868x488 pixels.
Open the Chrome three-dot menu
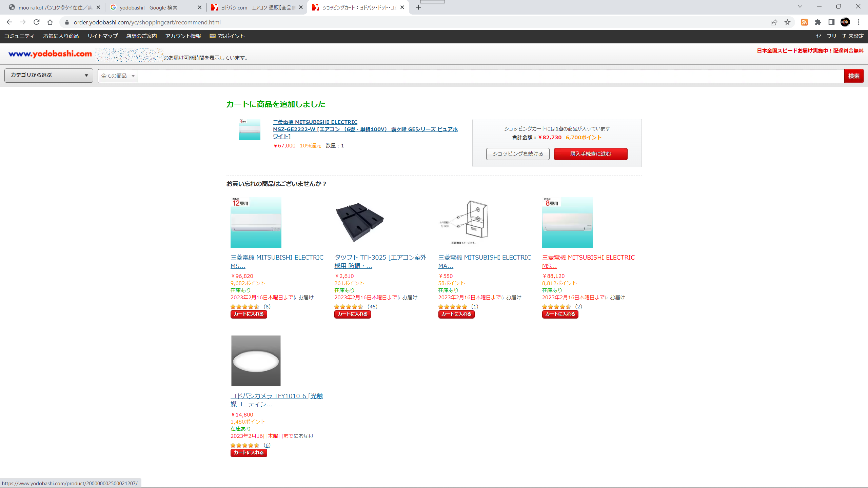coord(859,22)
